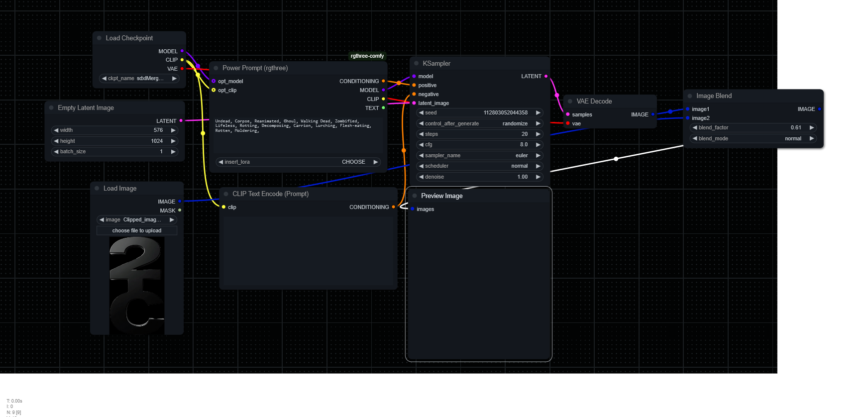This screenshot has height=417, width=868.
Task: Click the left arrow on cfg widget
Action: (x=421, y=145)
